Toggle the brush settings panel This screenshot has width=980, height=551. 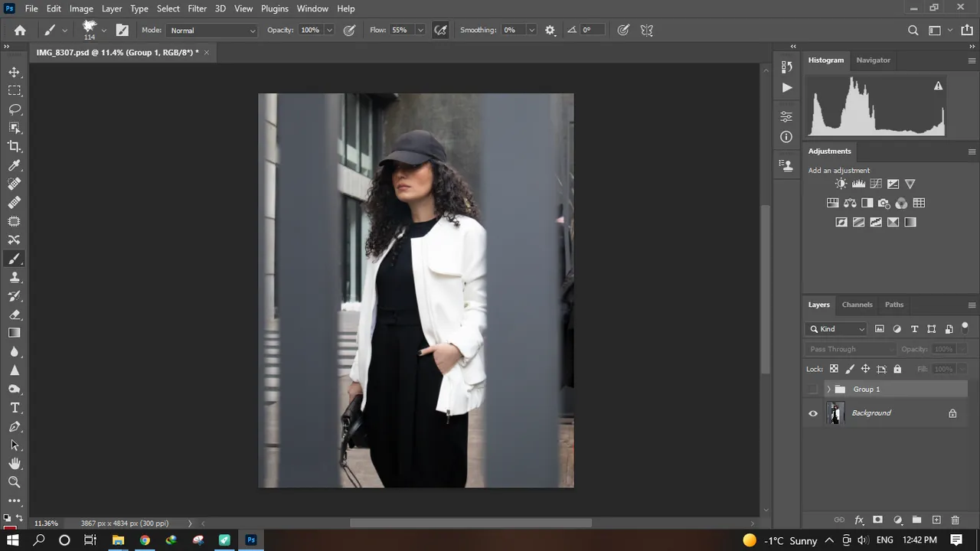pos(122,31)
